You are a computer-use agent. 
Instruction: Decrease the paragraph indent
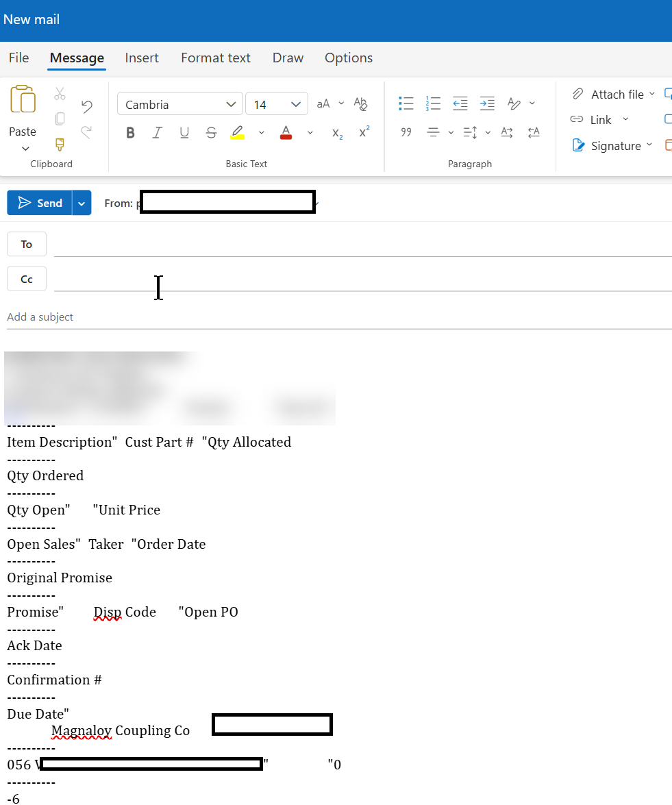(460, 103)
